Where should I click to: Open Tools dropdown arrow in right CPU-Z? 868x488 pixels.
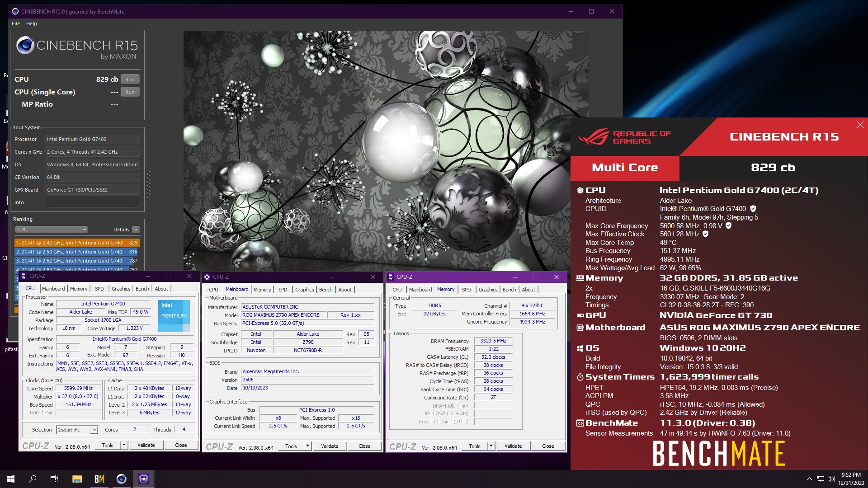click(x=491, y=446)
